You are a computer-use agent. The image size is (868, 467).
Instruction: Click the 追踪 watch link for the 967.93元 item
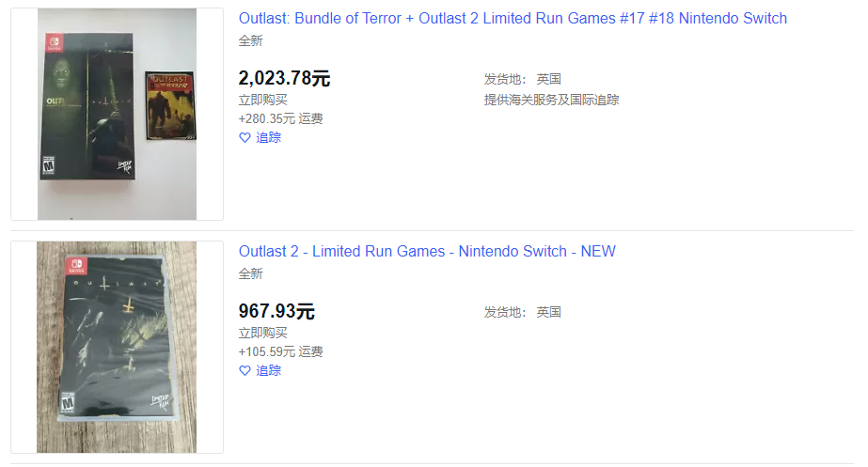click(x=268, y=371)
